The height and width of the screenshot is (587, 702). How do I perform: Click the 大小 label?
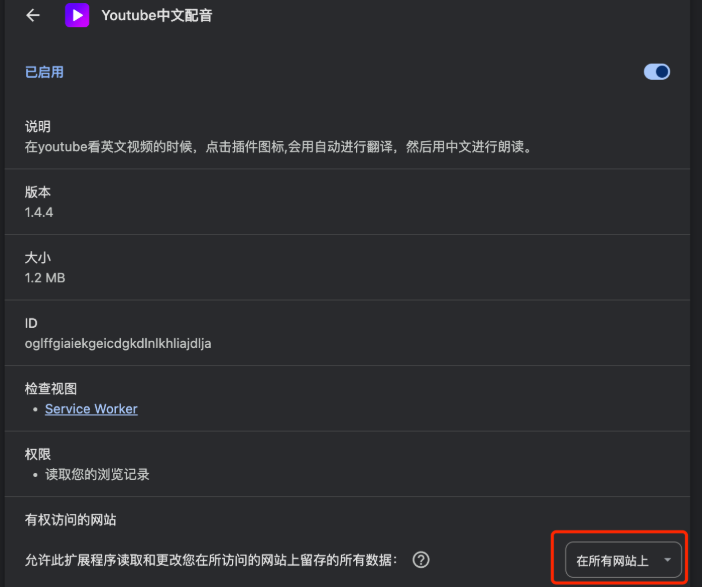tap(38, 257)
